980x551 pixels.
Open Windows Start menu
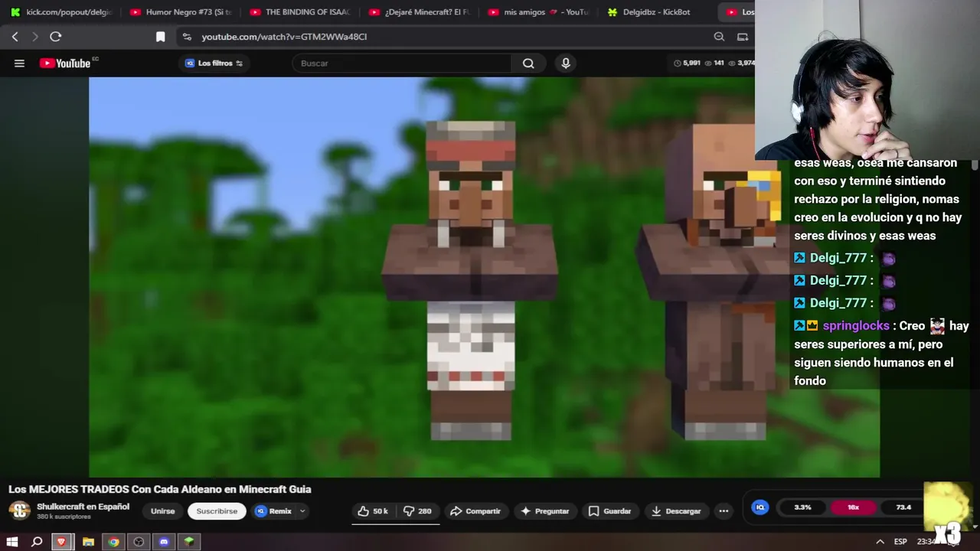pyautogui.click(x=12, y=542)
